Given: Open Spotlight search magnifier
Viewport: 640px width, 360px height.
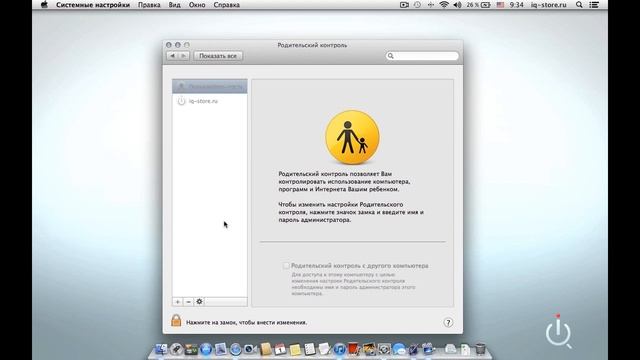Looking at the screenshot, I should (x=579, y=5).
